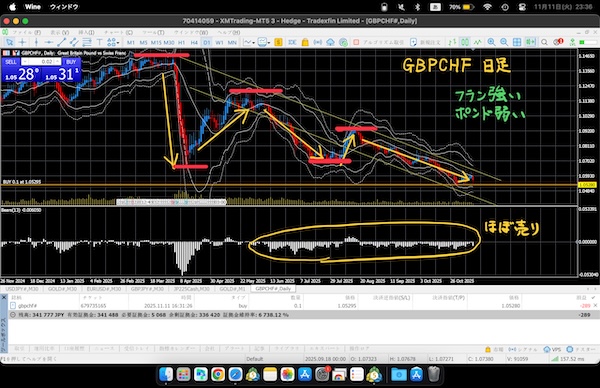Image resolution: width=600 pixels, height=388 pixels.
Task: Open the Help (H) menu
Action: pyautogui.click(x=229, y=33)
